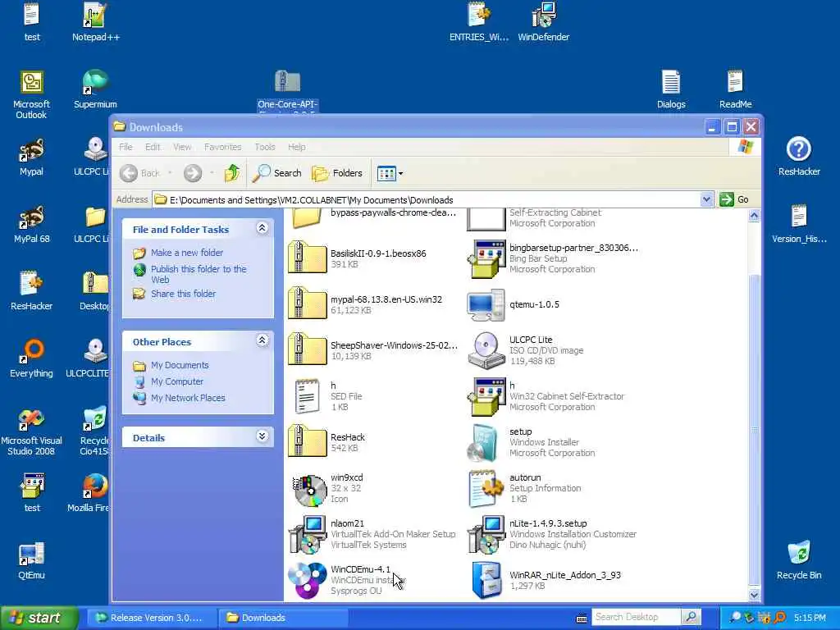Click the Go button beside address bar
Viewport: 840px width, 630px height.
coord(734,200)
